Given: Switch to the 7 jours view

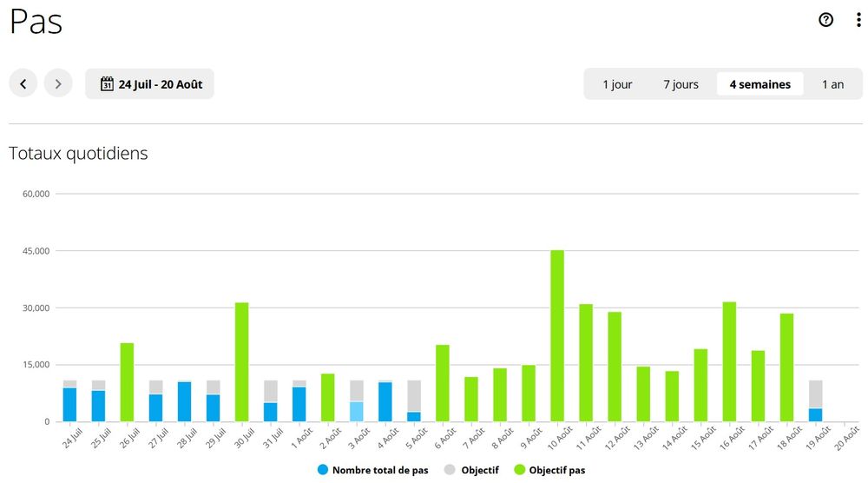Looking at the screenshot, I should (681, 84).
